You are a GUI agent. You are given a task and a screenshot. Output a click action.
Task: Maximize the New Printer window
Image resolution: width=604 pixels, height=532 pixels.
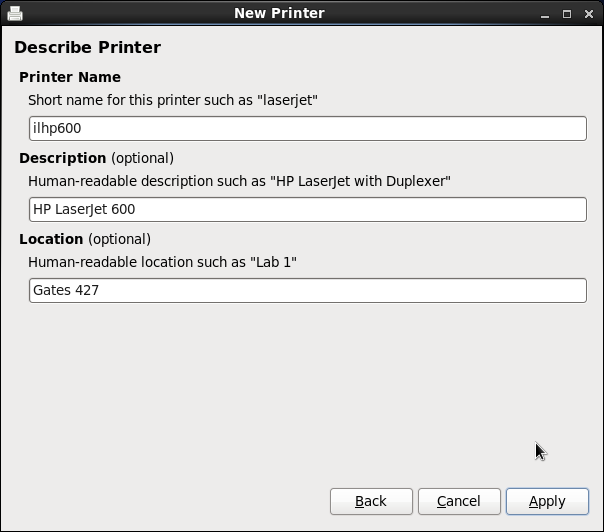point(566,14)
